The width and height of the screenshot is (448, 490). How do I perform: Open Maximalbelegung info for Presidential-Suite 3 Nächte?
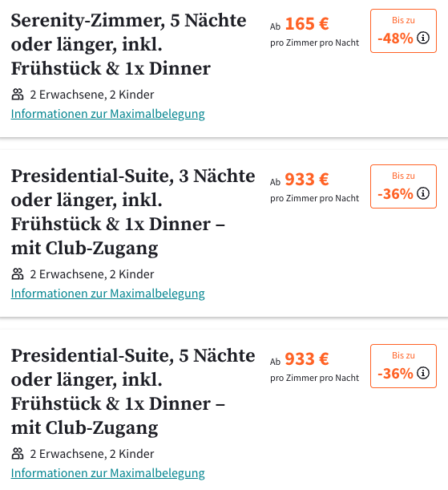click(x=107, y=294)
